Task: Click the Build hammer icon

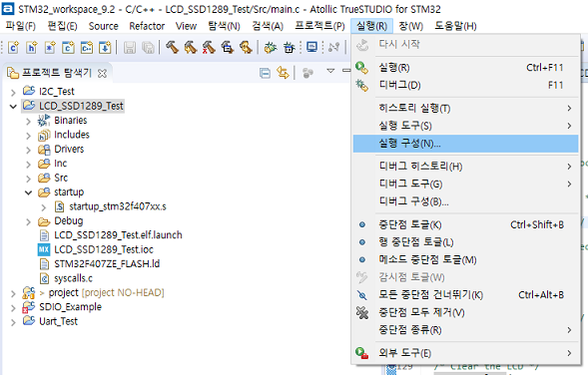Action: 172,48
